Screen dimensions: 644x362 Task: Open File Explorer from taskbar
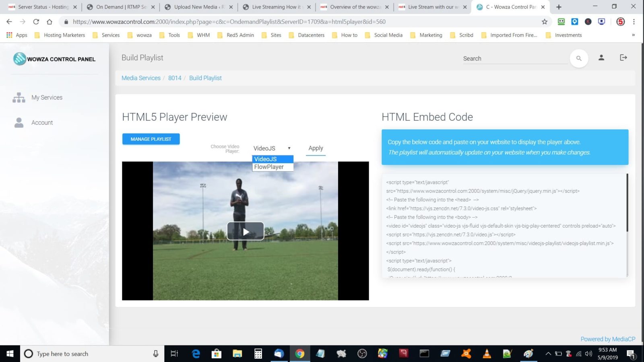click(237, 354)
